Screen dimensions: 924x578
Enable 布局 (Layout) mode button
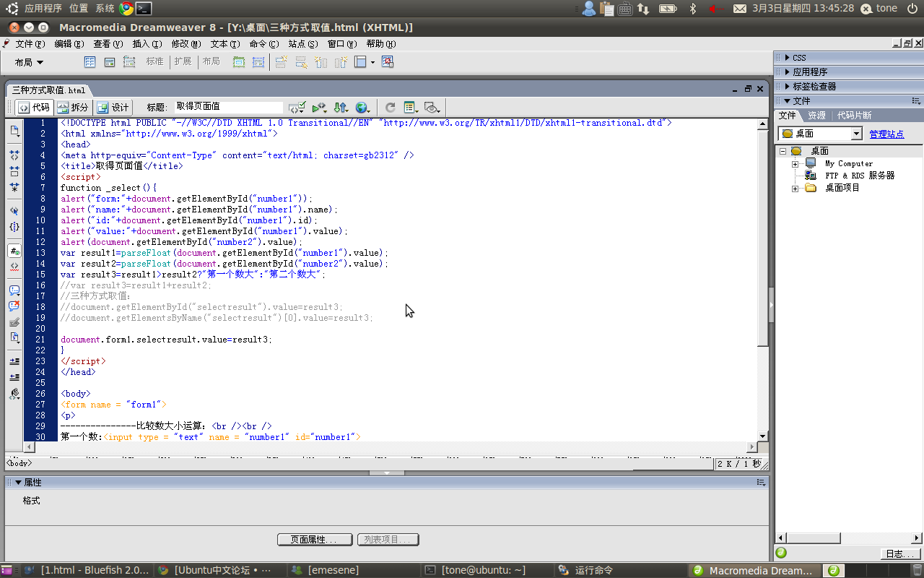click(212, 62)
